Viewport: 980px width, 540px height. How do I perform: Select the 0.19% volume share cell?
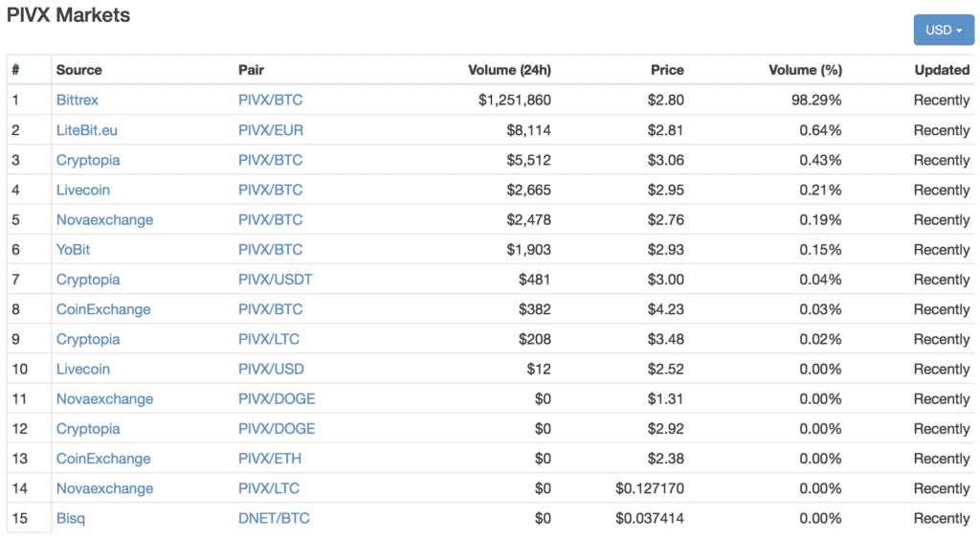coord(820,220)
